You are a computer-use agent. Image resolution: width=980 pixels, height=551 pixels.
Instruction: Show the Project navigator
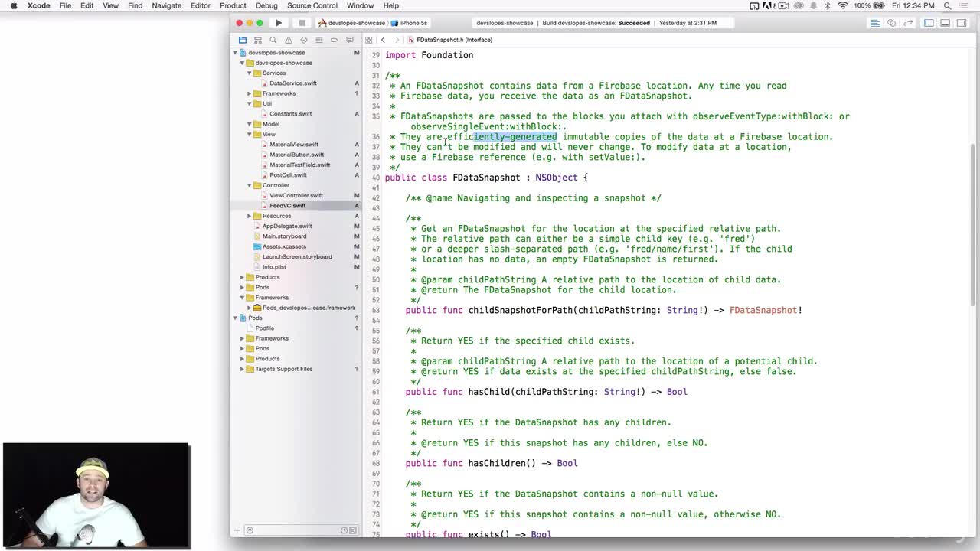243,40
